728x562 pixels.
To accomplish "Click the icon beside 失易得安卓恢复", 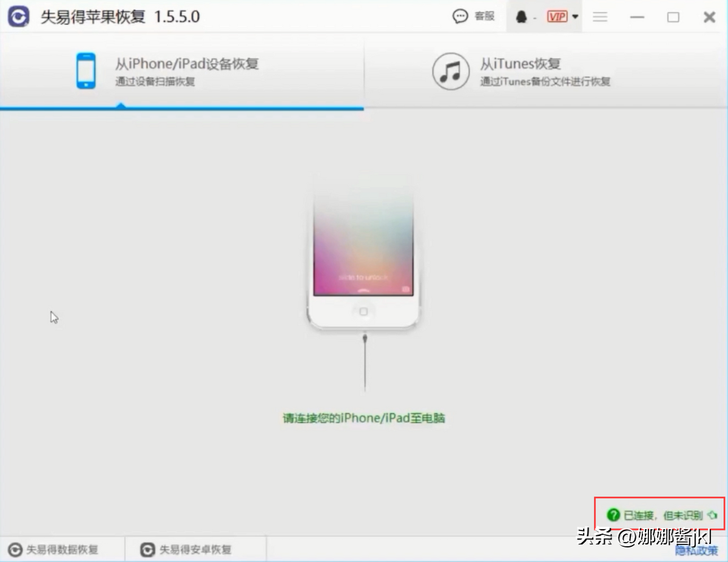I will (147, 550).
